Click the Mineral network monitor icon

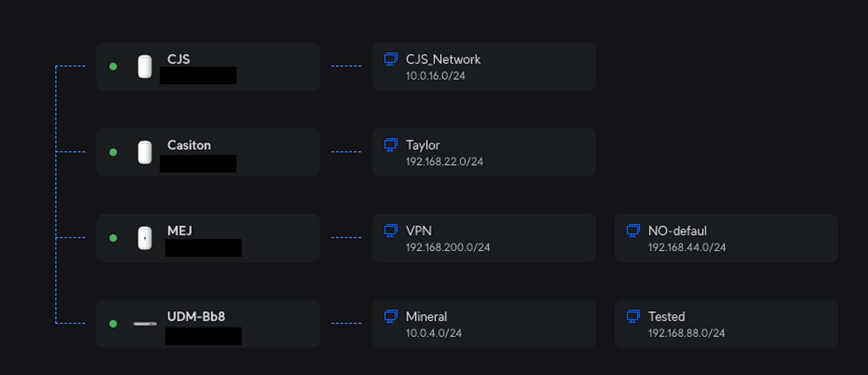click(x=390, y=317)
